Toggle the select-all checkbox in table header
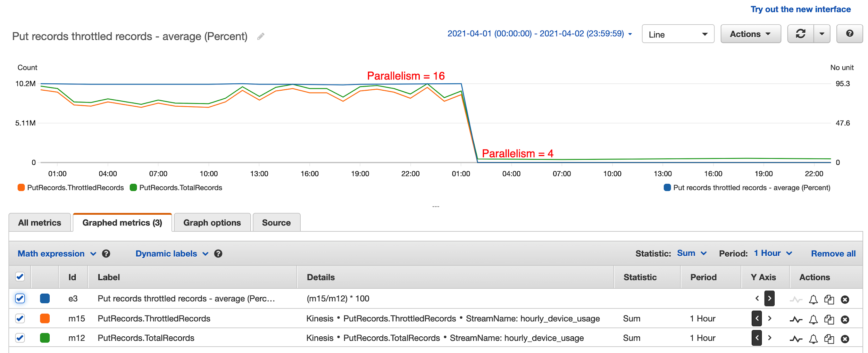The width and height of the screenshot is (868, 353). [x=20, y=277]
